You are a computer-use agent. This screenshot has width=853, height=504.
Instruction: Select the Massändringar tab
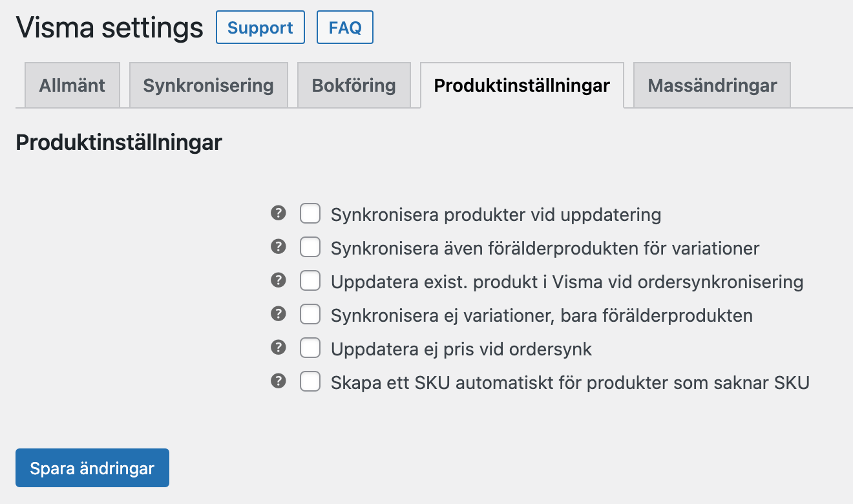point(712,85)
